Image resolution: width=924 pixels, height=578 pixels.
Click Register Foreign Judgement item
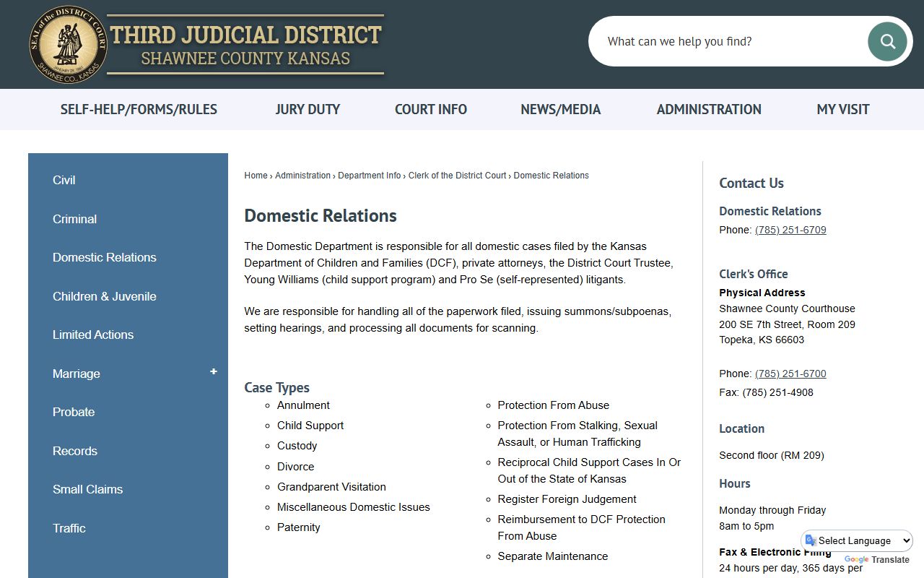click(567, 499)
